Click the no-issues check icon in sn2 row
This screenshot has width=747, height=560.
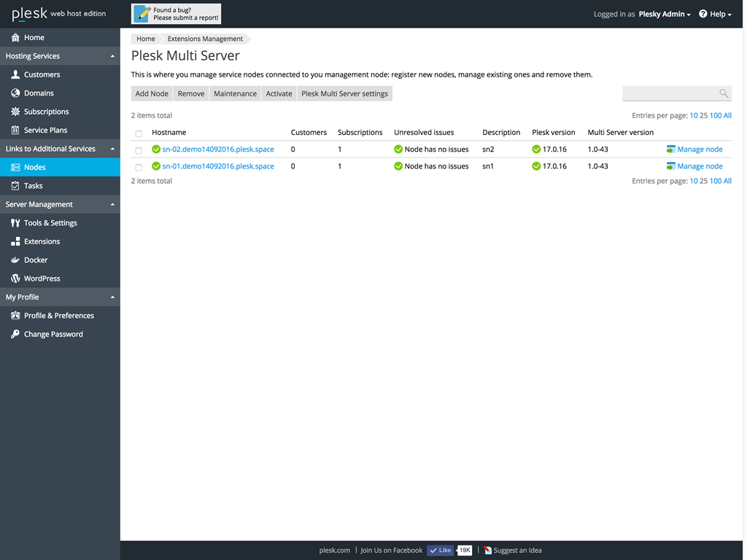click(398, 149)
